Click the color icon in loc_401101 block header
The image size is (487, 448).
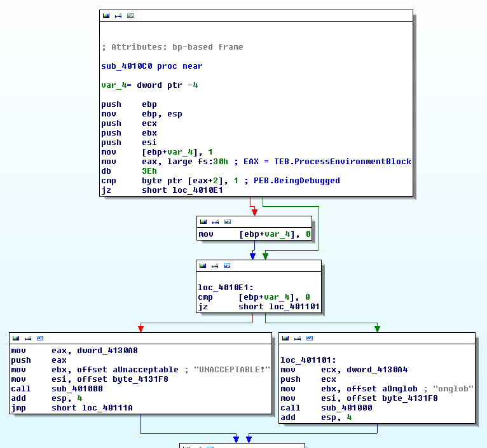point(285,338)
